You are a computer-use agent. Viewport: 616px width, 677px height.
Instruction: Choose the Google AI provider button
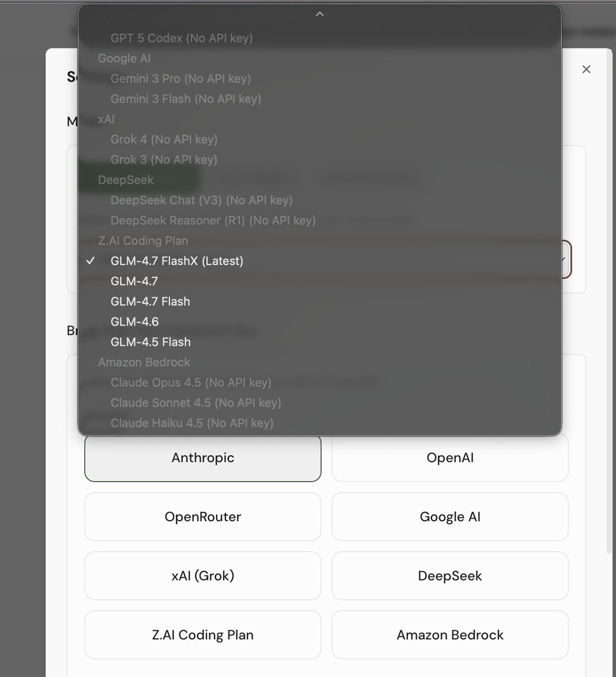[x=450, y=517]
